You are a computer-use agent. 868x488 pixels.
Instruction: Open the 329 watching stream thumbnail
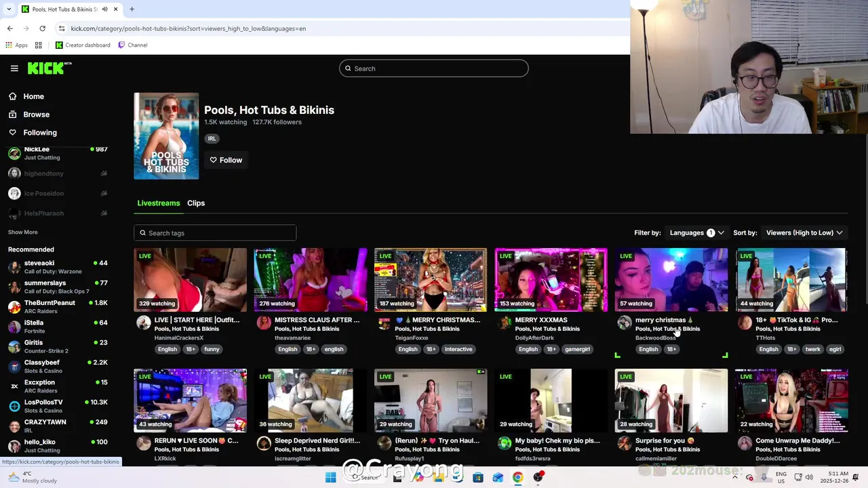(x=191, y=280)
